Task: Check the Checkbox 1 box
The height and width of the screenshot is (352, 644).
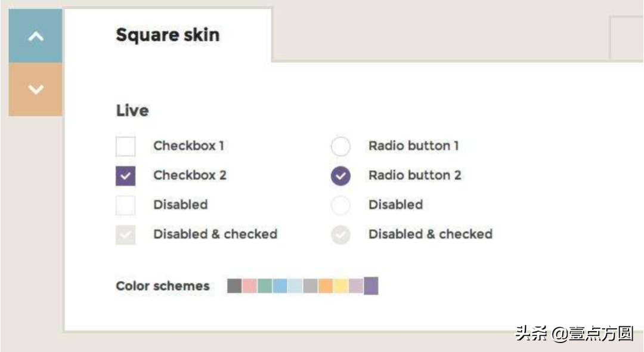Action: tap(125, 146)
